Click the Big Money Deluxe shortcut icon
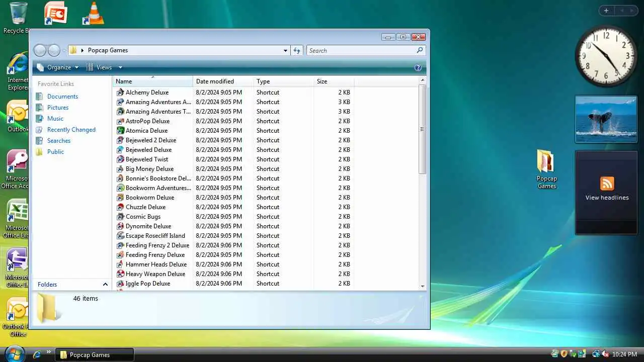644x362 pixels. [120, 169]
